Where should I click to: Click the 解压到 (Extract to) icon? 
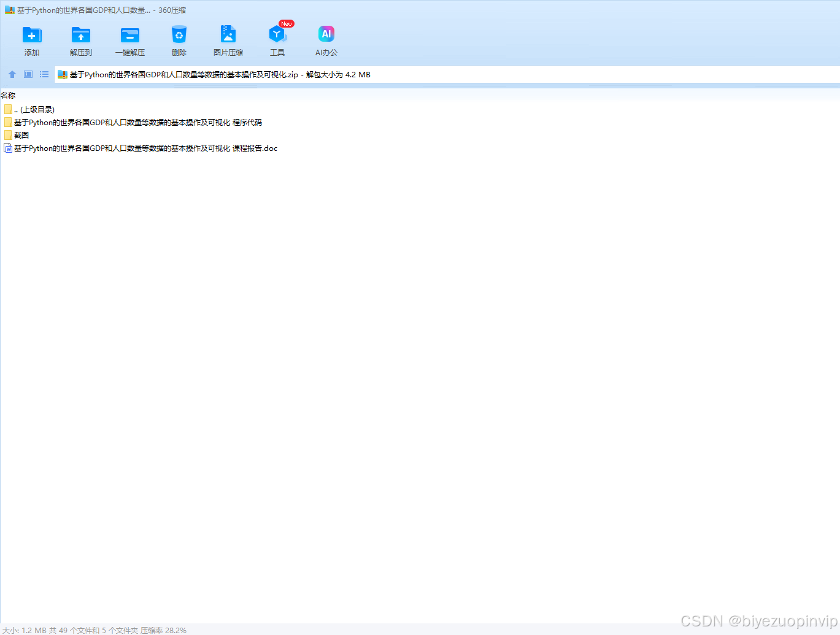81,40
